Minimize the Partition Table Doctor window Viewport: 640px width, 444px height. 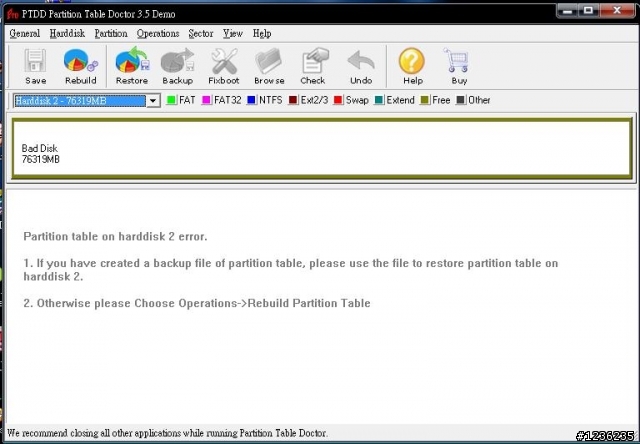[567, 11]
